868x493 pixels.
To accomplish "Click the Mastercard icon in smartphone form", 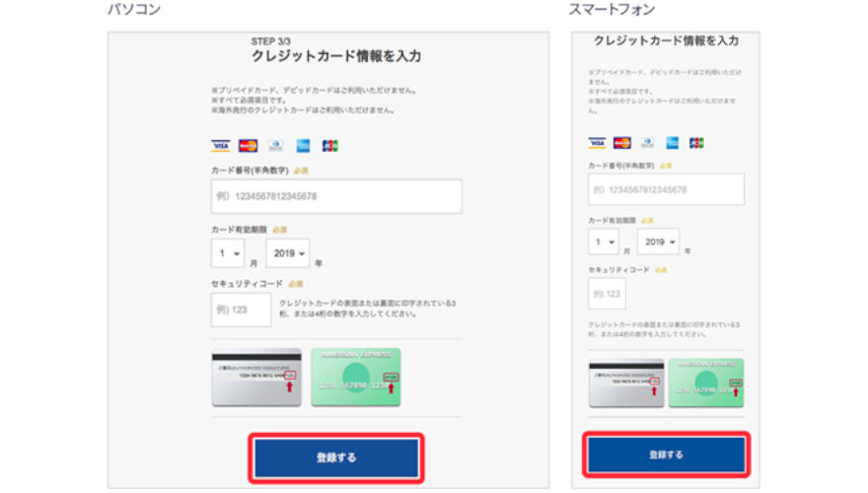I will [622, 143].
